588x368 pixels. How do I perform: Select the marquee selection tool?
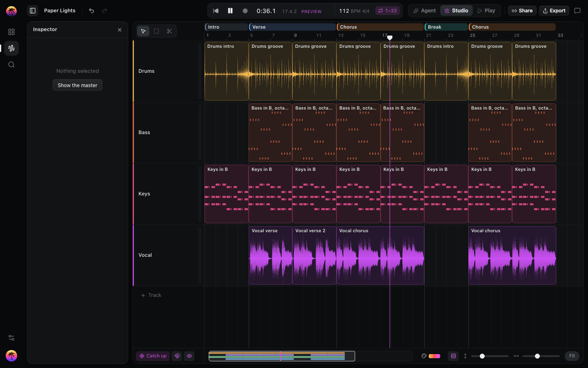156,31
